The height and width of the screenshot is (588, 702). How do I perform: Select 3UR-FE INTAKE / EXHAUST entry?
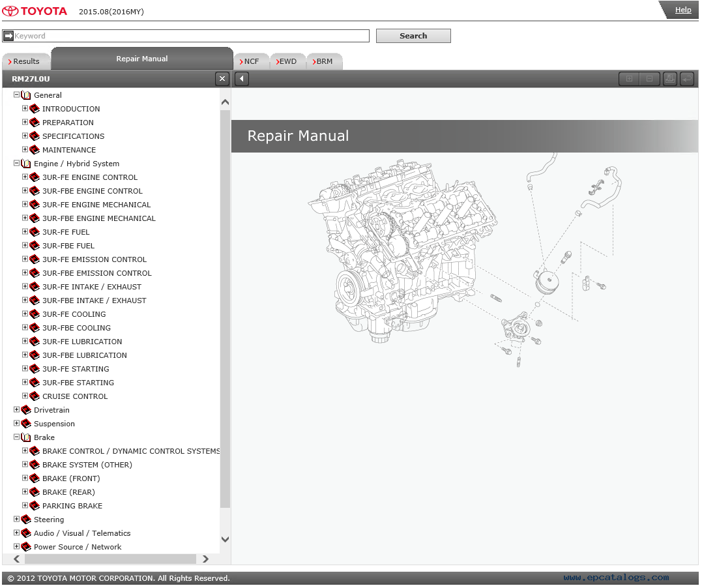(x=92, y=287)
